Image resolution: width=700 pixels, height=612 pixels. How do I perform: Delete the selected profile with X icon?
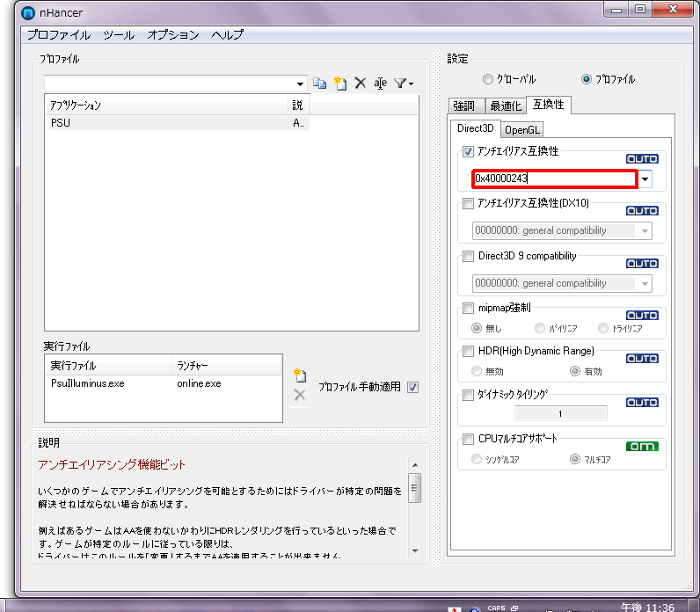pyautogui.click(x=360, y=83)
